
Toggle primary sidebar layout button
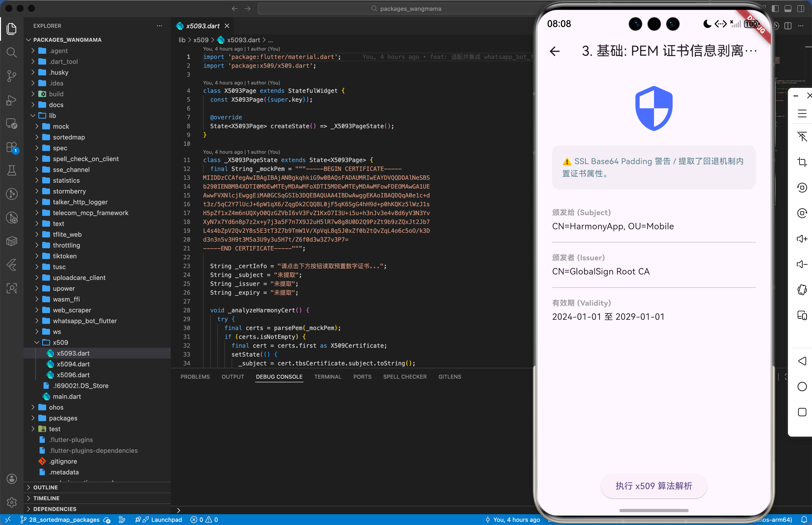point(775,9)
